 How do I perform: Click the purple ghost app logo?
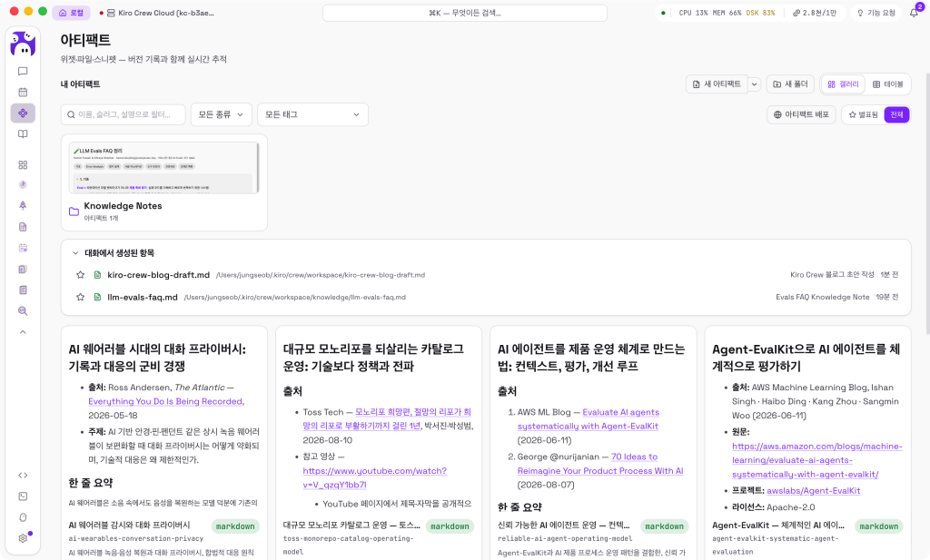tap(23, 44)
